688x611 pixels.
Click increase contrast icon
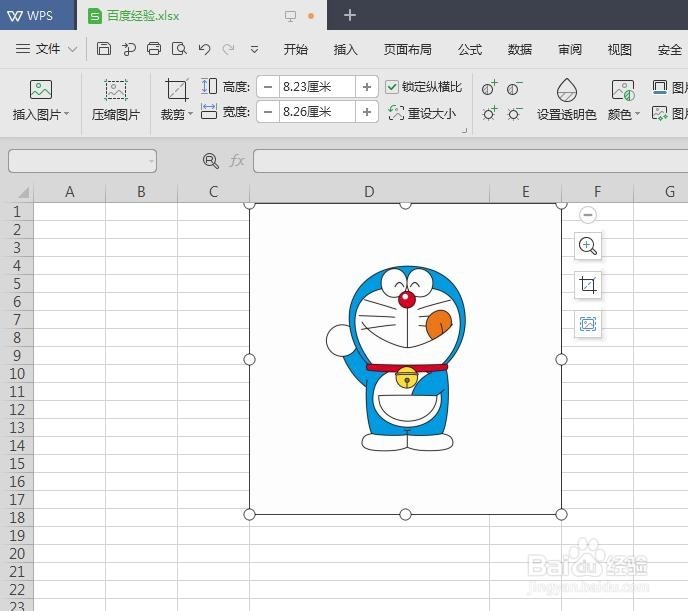pos(489,88)
